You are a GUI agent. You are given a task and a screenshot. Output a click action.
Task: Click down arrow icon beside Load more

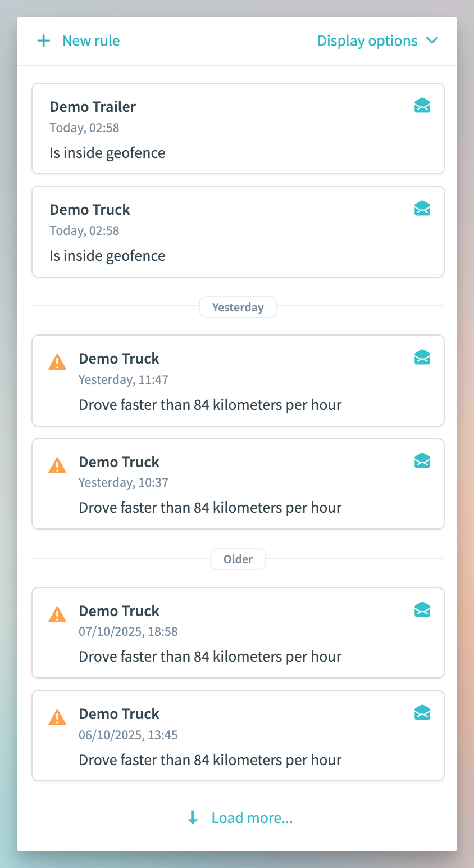coord(193,818)
